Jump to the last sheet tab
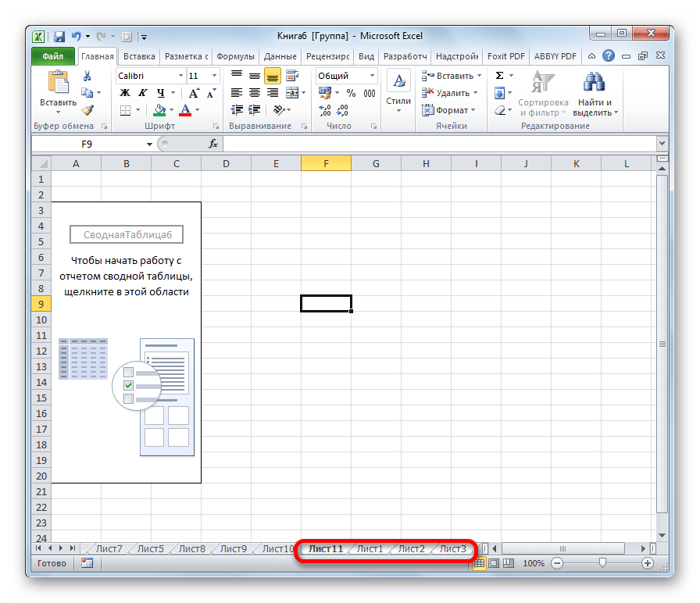This screenshot has height=603, width=700. pyautogui.click(x=73, y=548)
